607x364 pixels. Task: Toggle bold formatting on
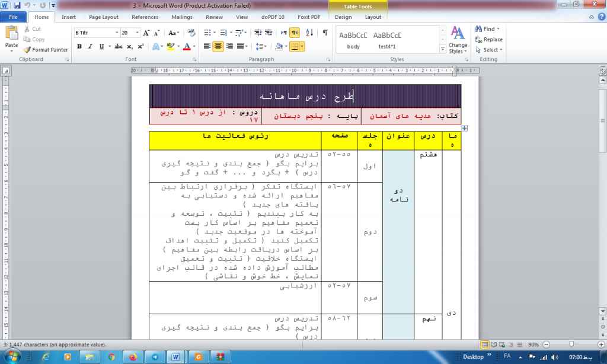point(79,46)
